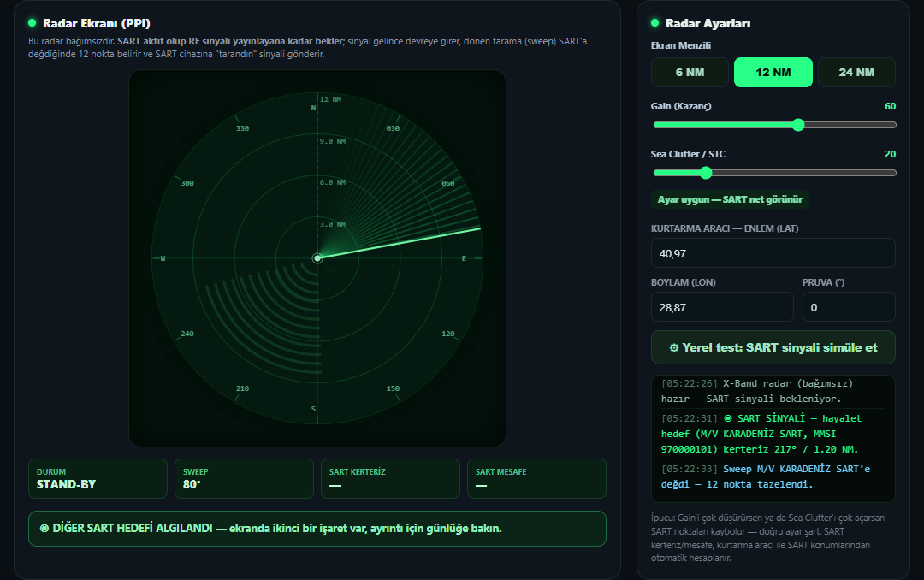Click the gear icon on Yerel test button

673,348
